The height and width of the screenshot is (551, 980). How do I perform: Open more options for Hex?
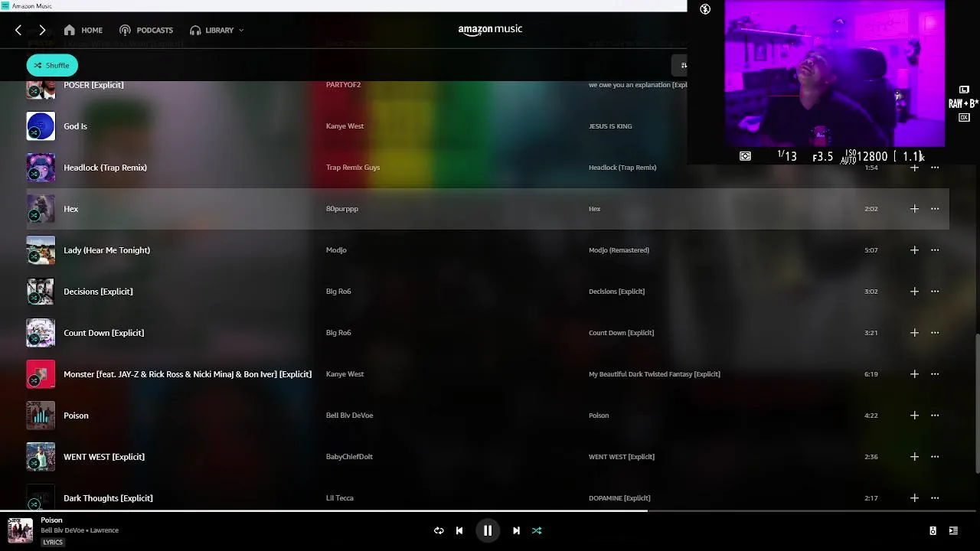[935, 209]
